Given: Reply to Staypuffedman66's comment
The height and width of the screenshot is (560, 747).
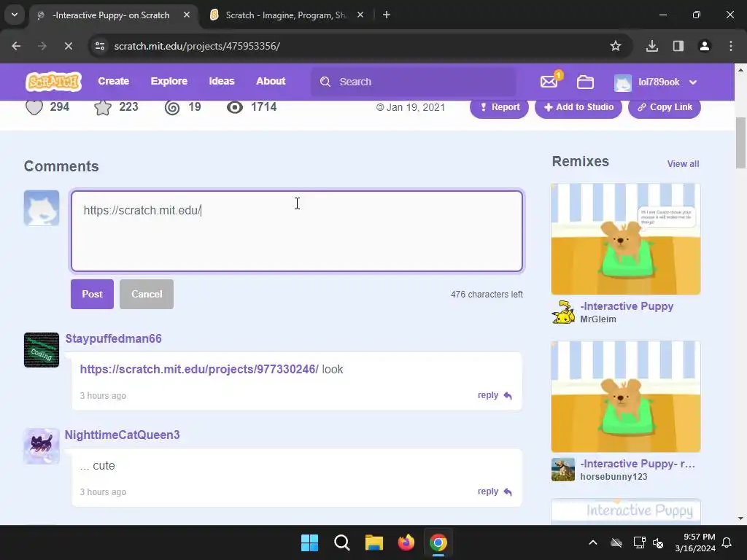Looking at the screenshot, I should 495,395.
